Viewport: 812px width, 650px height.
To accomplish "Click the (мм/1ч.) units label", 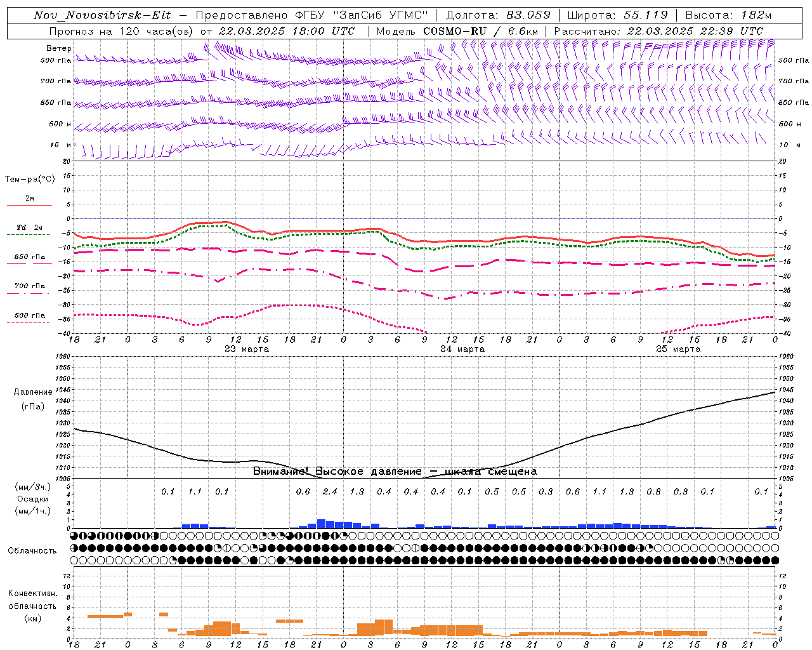I will (33, 512).
